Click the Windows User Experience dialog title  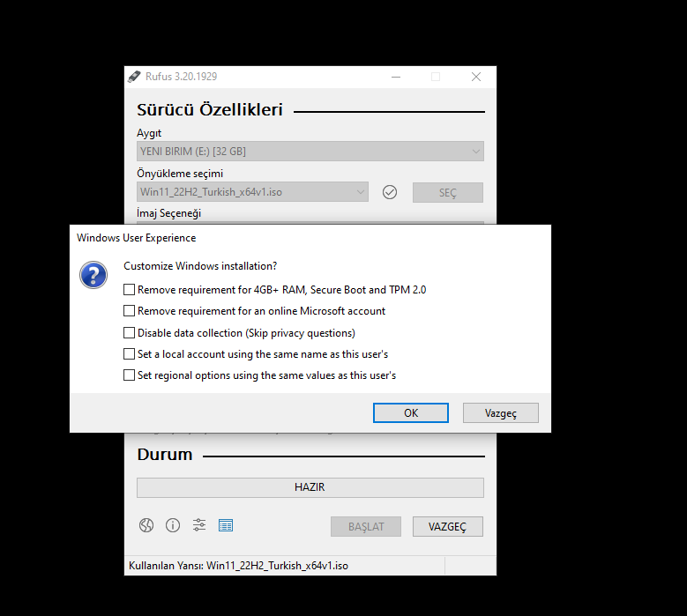(x=137, y=238)
